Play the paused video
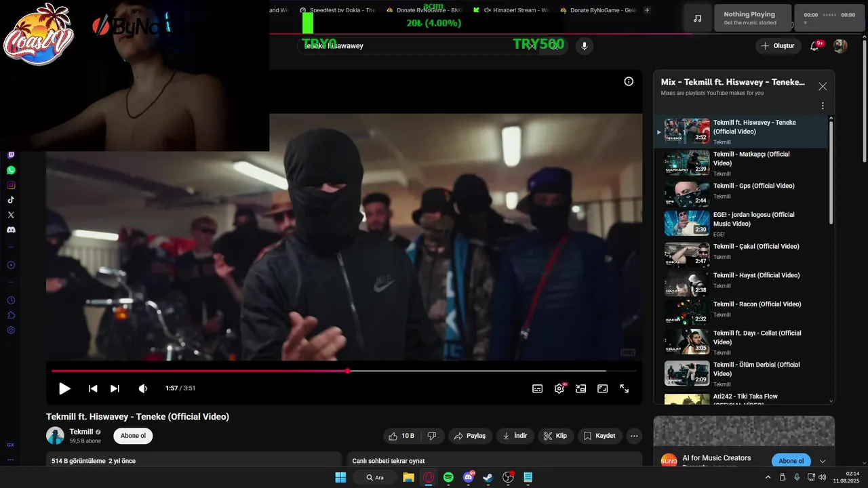 [64, 388]
